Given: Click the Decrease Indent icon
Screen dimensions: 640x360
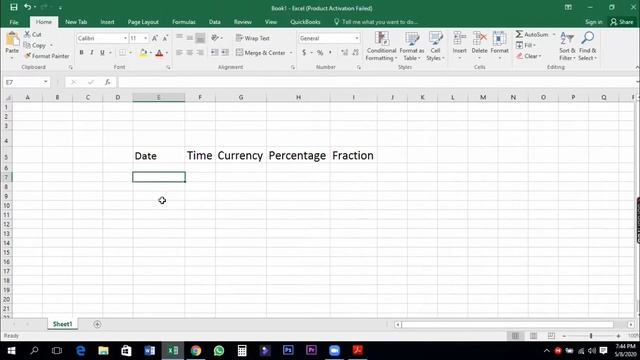Looking at the screenshot, I should pos(215,53).
